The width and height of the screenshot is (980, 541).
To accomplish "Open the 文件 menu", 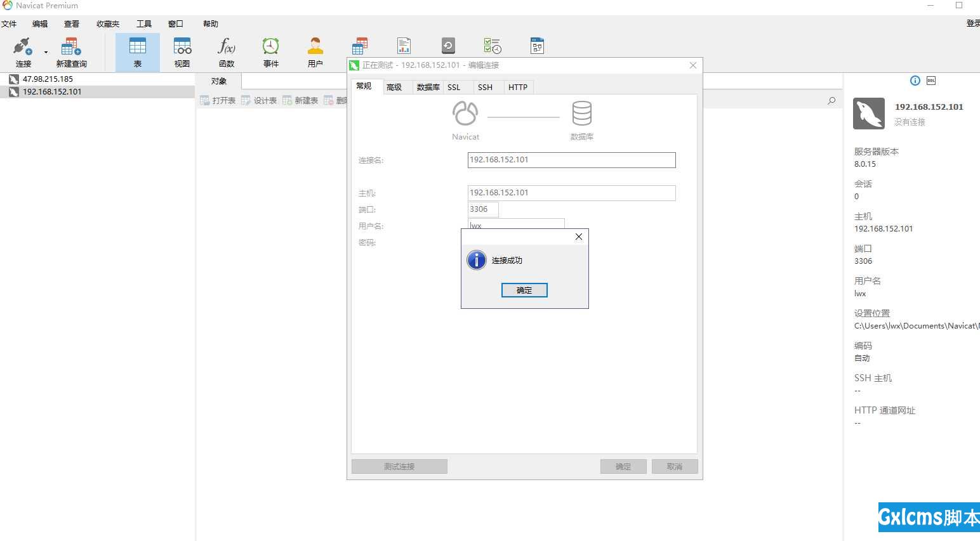I will click(x=9, y=24).
